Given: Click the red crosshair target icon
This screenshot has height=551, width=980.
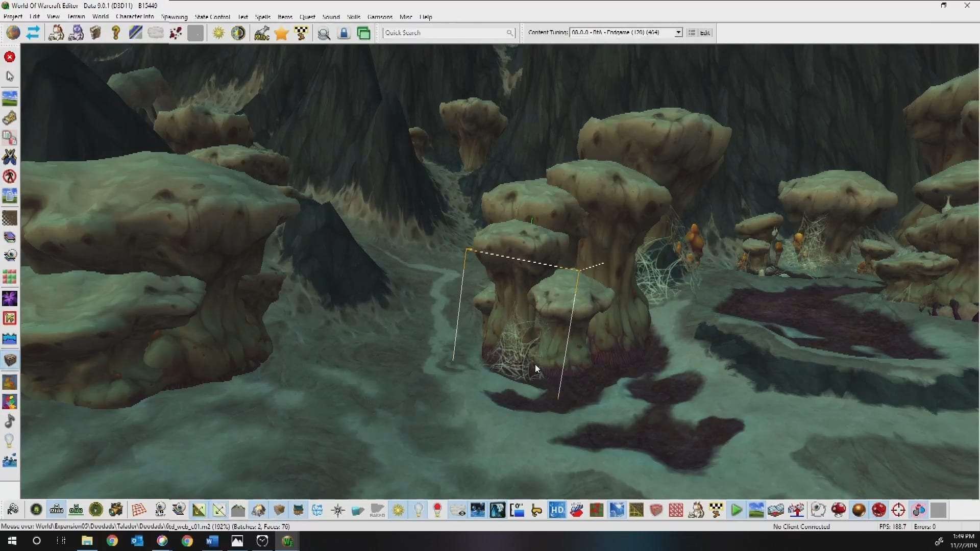Looking at the screenshot, I should click(898, 510).
